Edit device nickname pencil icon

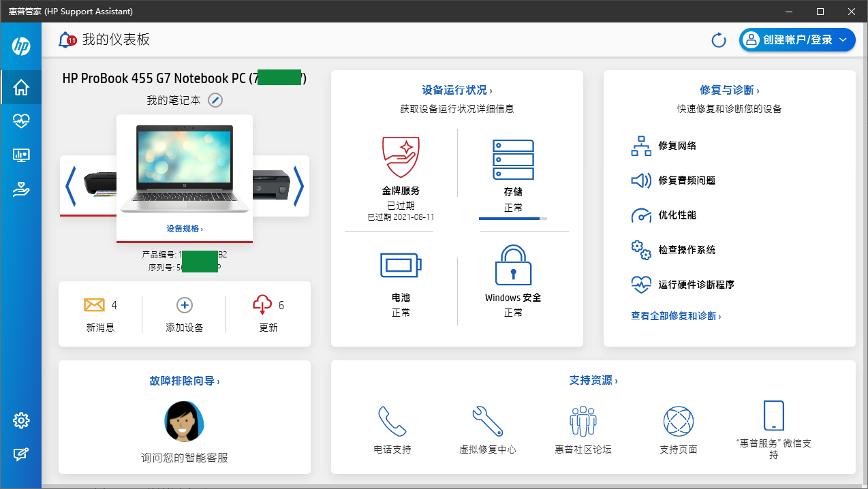point(215,100)
